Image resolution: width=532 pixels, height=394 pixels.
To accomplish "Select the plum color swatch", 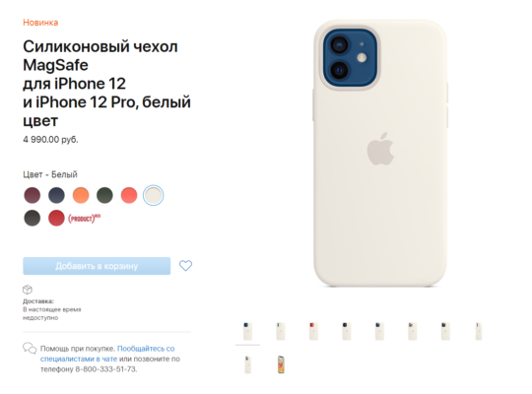I will 33,195.
